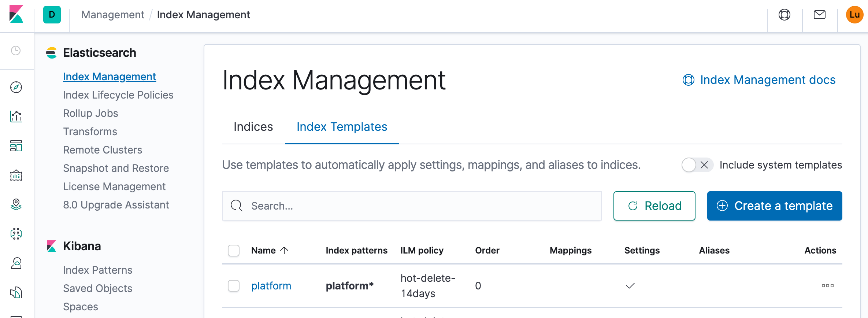Open the sidebar icon below Machine Learning
The height and width of the screenshot is (318, 868).
tap(16, 263)
